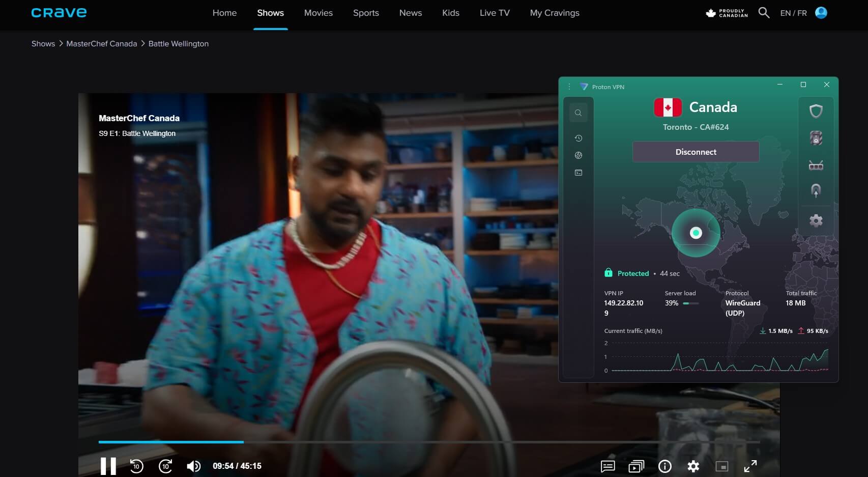Image resolution: width=868 pixels, height=477 pixels.
Task: Mute the video volume
Action: point(193,466)
